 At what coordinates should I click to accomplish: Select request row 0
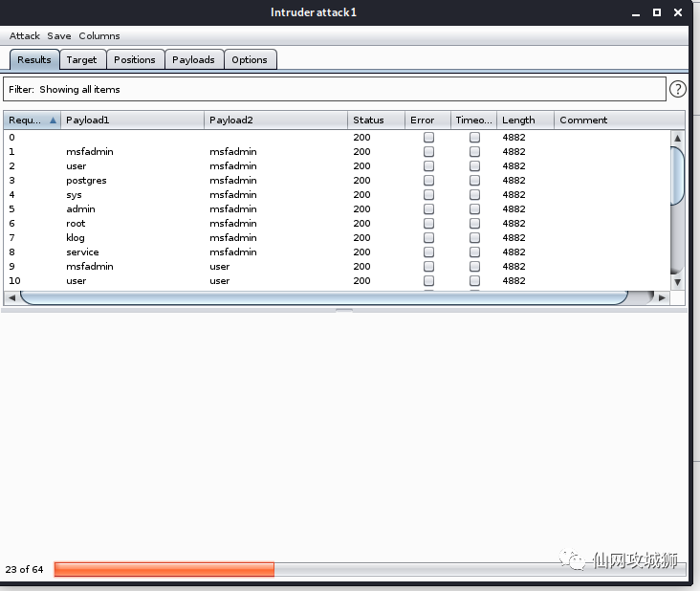point(337,137)
